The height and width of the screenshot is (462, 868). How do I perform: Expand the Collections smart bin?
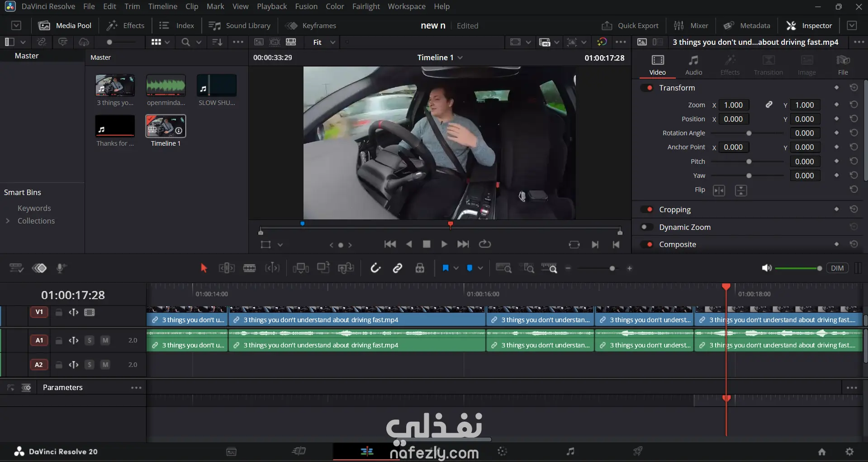tap(7, 221)
